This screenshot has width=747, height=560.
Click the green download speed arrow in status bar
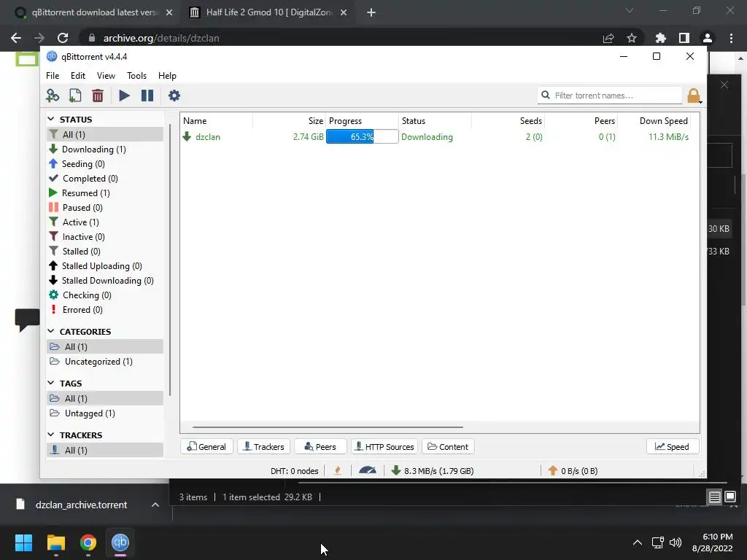click(396, 470)
